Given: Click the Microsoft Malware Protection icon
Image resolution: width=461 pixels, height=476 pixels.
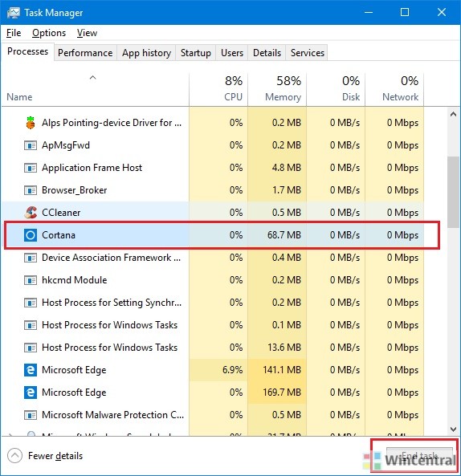Looking at the screenshot, I should [x=31, y=415].
